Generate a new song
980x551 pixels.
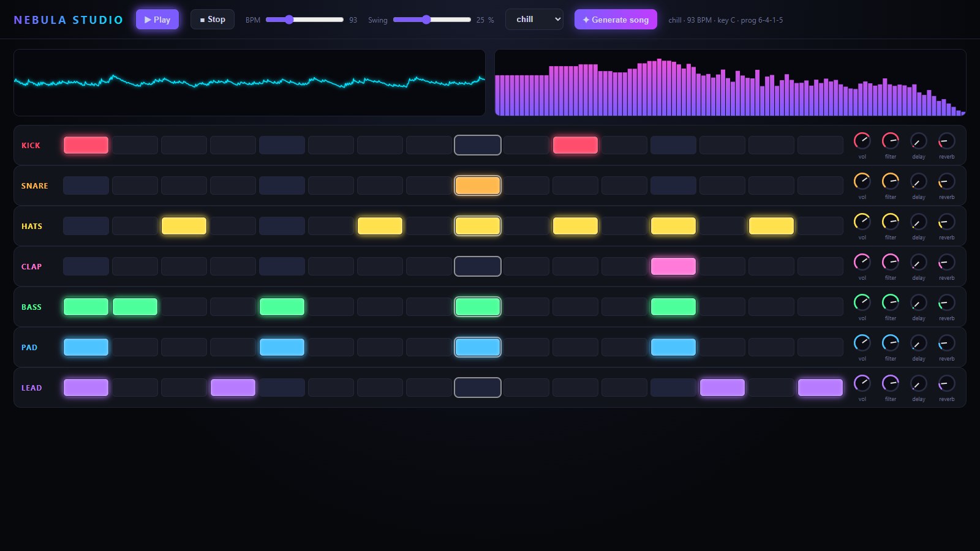(x=616, y=20)
